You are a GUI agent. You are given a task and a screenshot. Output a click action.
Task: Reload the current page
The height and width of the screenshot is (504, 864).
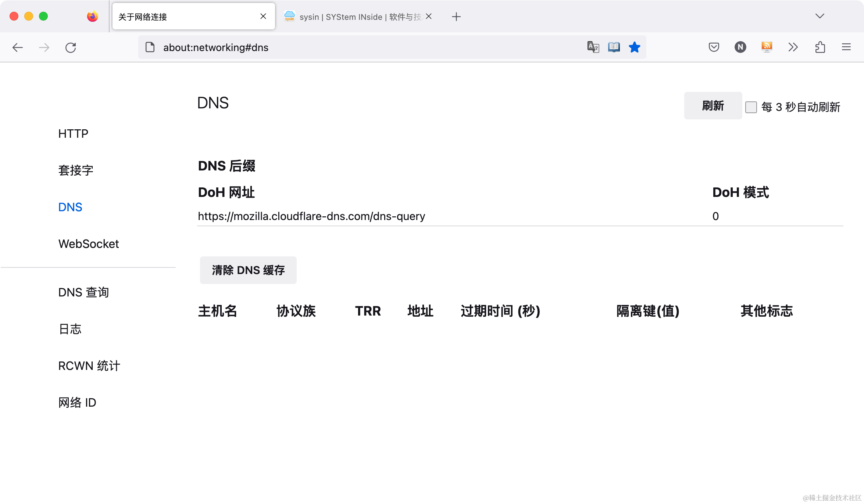point(71,47)
